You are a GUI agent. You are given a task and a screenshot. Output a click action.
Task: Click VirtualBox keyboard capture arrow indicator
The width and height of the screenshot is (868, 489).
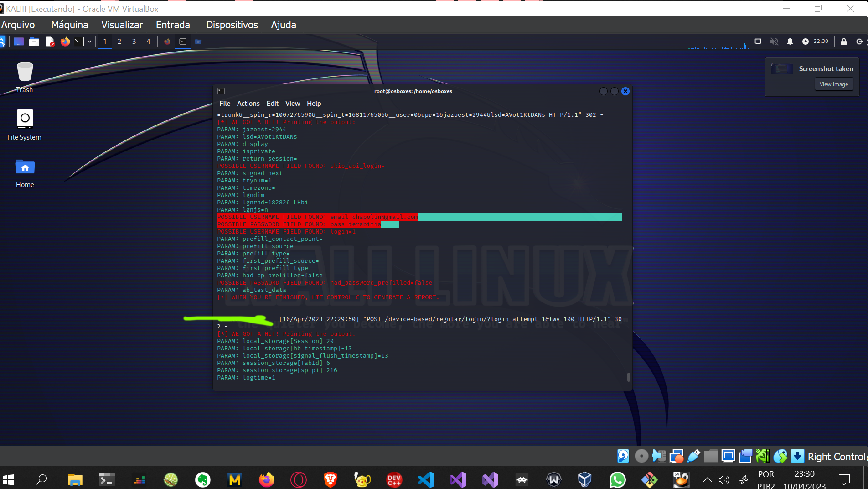click(797, 456)
